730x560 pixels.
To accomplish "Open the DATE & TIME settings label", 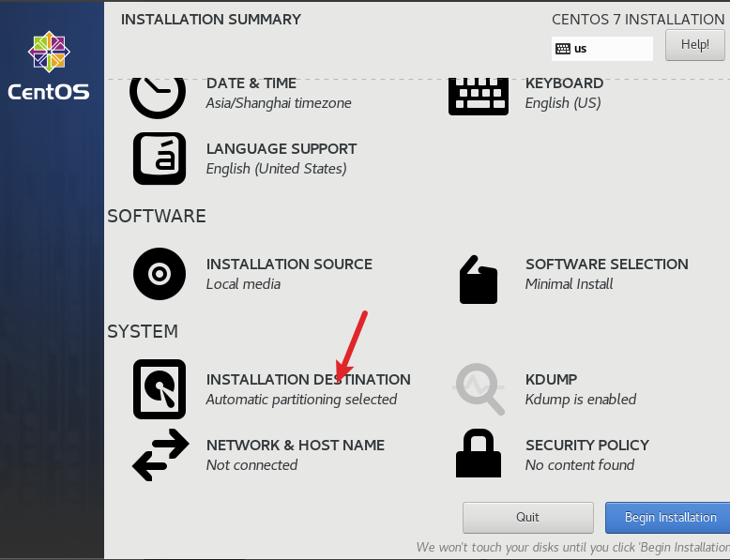I will click(x=251, y=83).
